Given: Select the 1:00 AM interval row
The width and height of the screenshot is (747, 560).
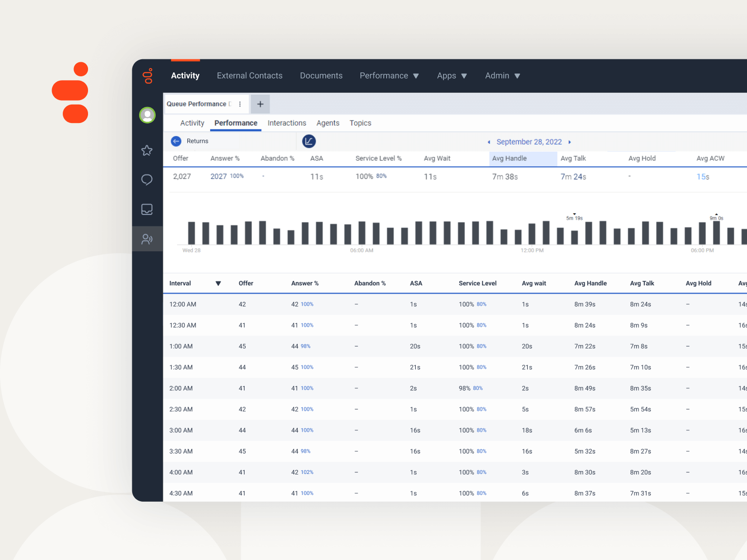Looking at the screenshot, I should pyautogui.click(x=455, y=346).
